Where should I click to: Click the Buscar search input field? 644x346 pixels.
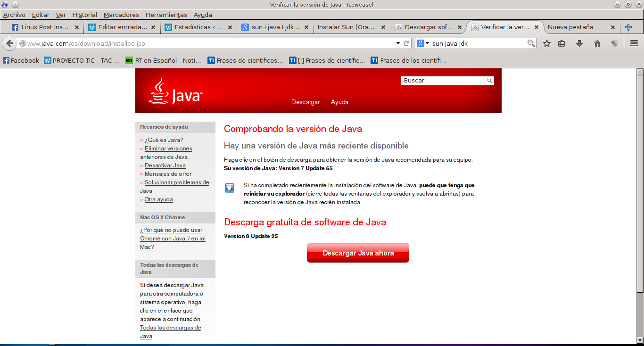point(443,81)
